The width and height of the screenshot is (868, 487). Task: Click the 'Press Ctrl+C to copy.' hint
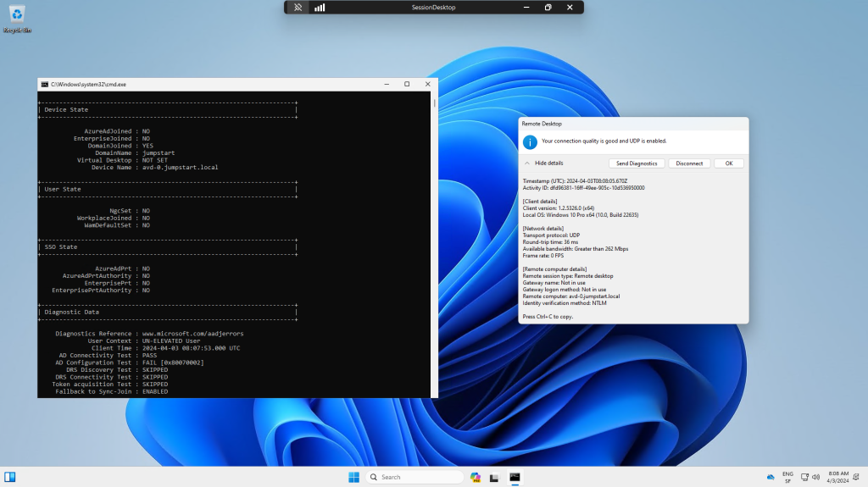tap(548, 317)
